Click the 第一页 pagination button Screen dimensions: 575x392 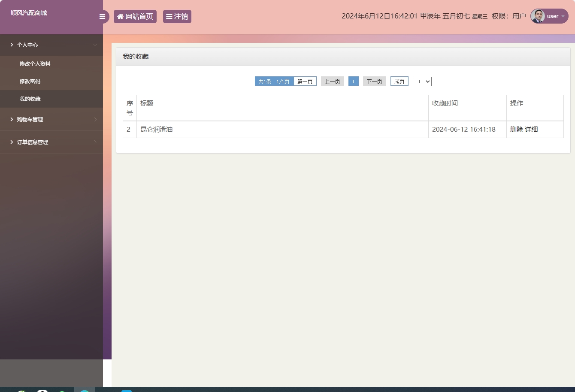(305, 81)
